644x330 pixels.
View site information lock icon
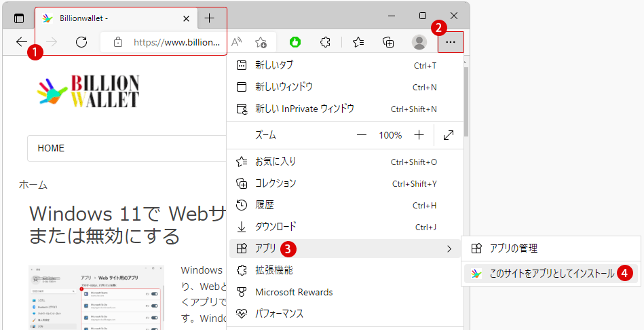pos(118,42)
